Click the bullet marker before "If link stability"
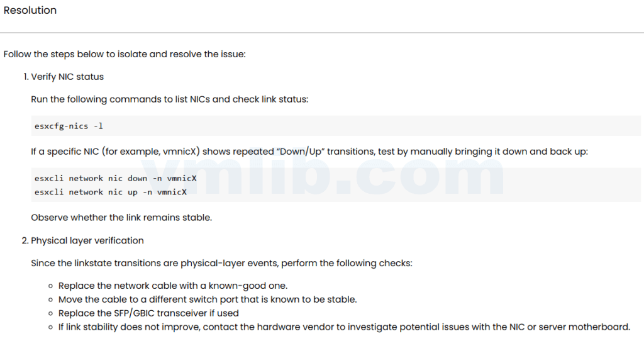 [x=50, y=327]
